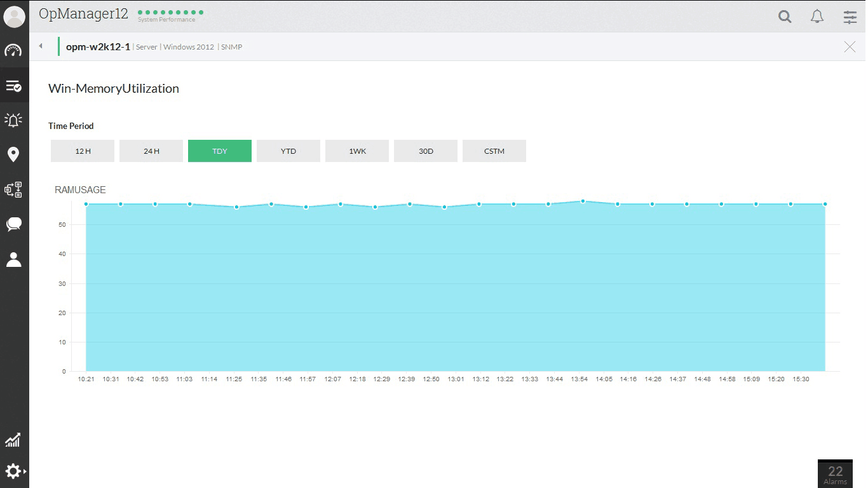
Task: Open the 22 Alarms counter
Action: pos(835,474)
